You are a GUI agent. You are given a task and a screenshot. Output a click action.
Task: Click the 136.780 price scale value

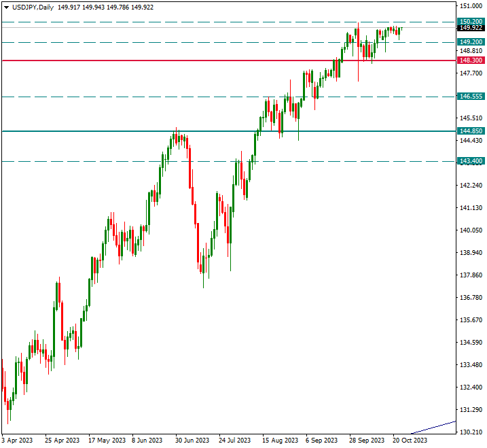tap(471, 298)
